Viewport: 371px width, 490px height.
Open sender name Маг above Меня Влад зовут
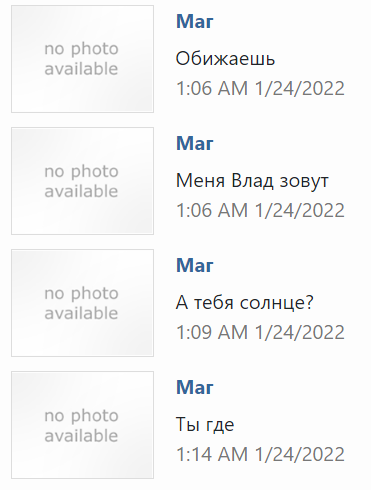point(195,143)
